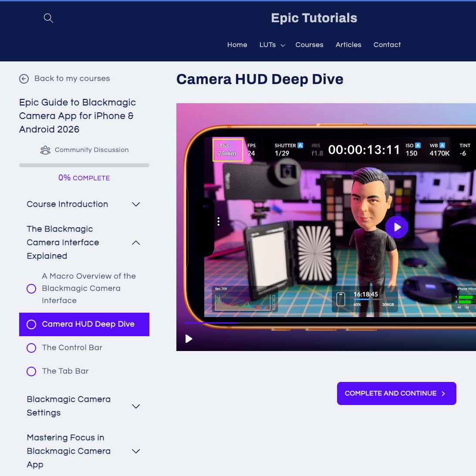Expand the Blackmagic Camera Settings section
Image resolution: width=476 pixels, height=476 pixels.
pos(136,406)
